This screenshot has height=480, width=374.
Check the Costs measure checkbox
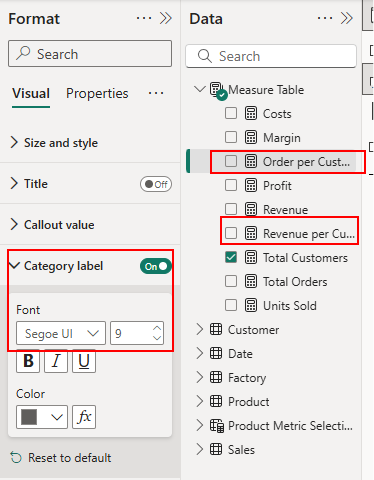pyautogui.click(x=231, y=113)
